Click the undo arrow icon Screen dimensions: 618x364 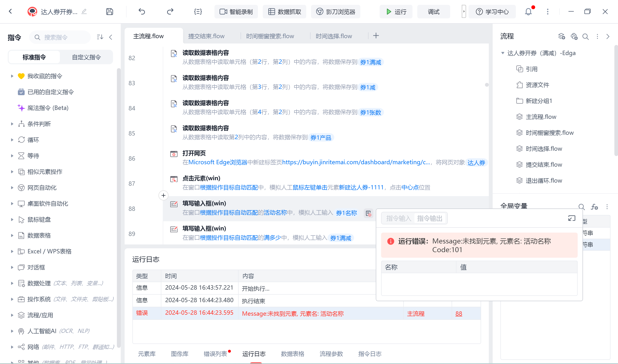coord(142,12)
